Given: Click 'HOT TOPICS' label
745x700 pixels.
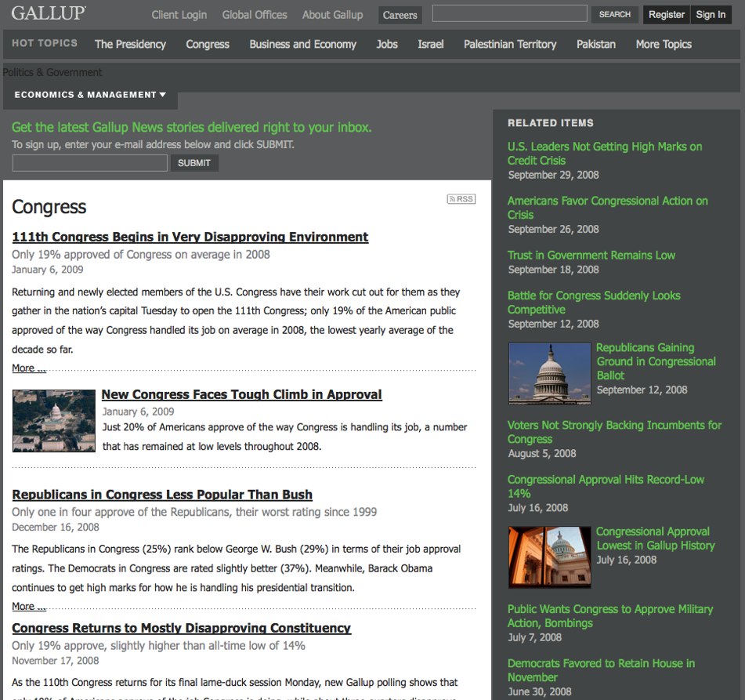Looking at the screenshot, I should [x=45, y=43].
